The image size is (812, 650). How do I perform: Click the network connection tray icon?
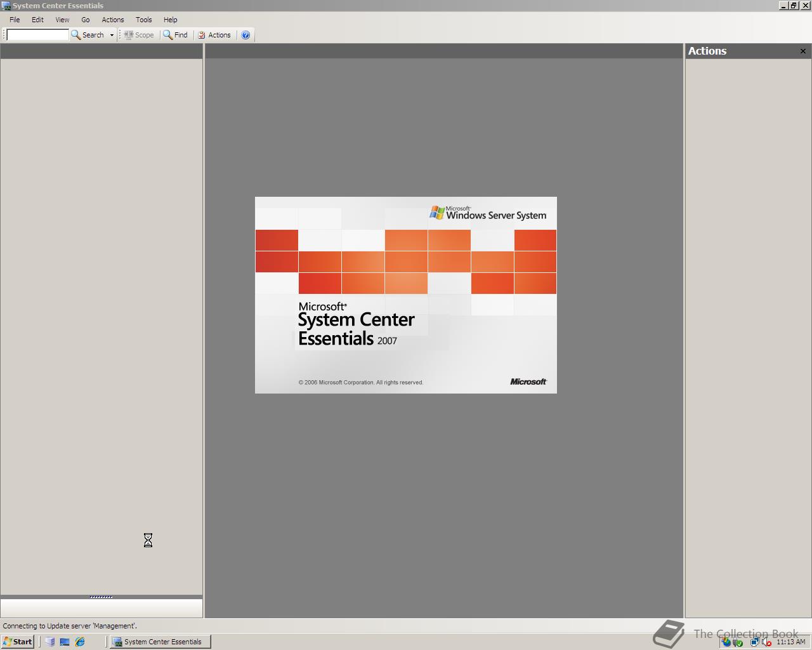[755, 642]
